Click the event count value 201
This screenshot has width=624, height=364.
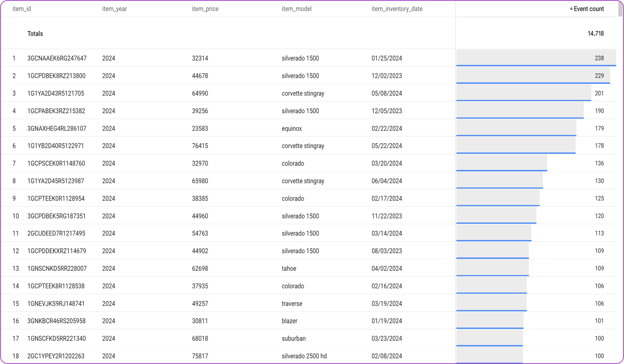[x=599, y=94]
